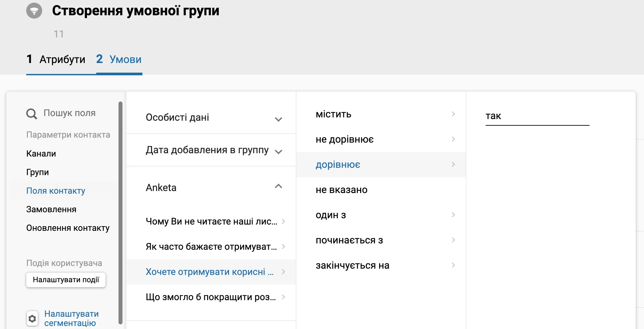Screen dimensions: 644x329
Task: Open the Налаштувати сегментацію link
Action: coord(71,318)
